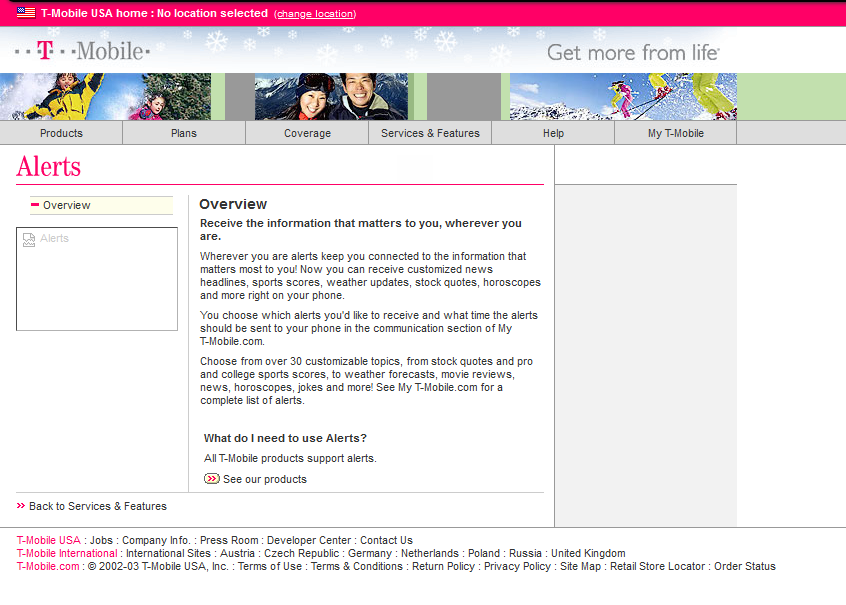Image resolution: width=846 pixels, height=605 pixels.
Task: Check the Order Status link
Action: click(x=745, y=566)
